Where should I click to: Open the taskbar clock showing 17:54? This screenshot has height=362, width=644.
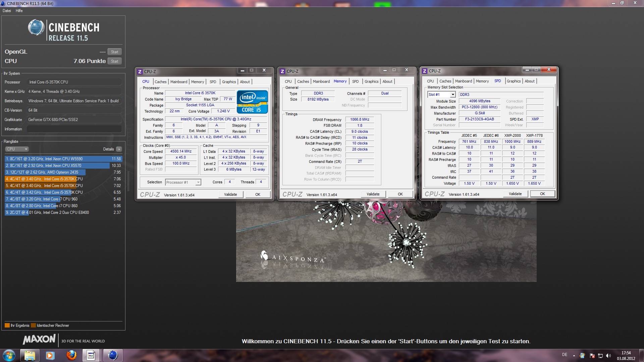(x=626, y=356)
